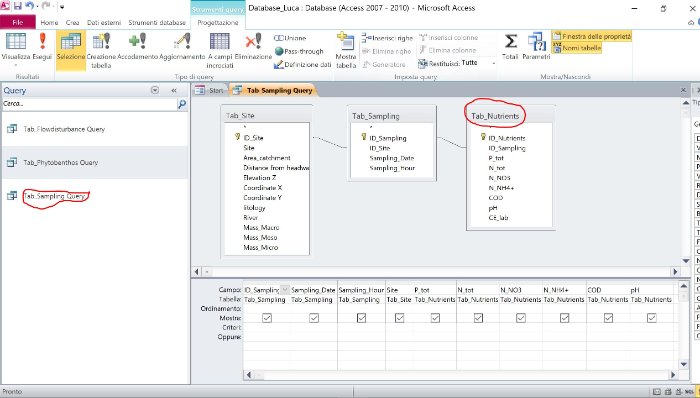Click Inserisci righe

coord(387,38)
